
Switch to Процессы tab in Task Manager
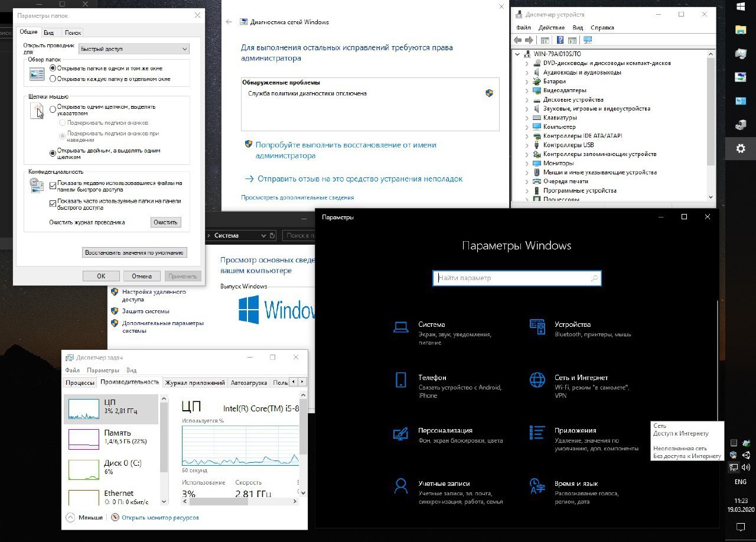pos(80,382)
